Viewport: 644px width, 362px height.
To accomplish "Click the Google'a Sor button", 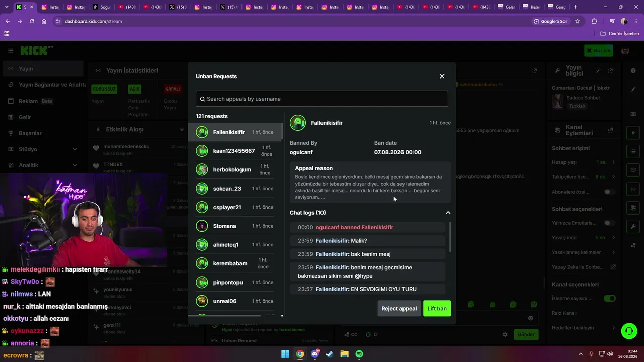I will pos(551,21).
